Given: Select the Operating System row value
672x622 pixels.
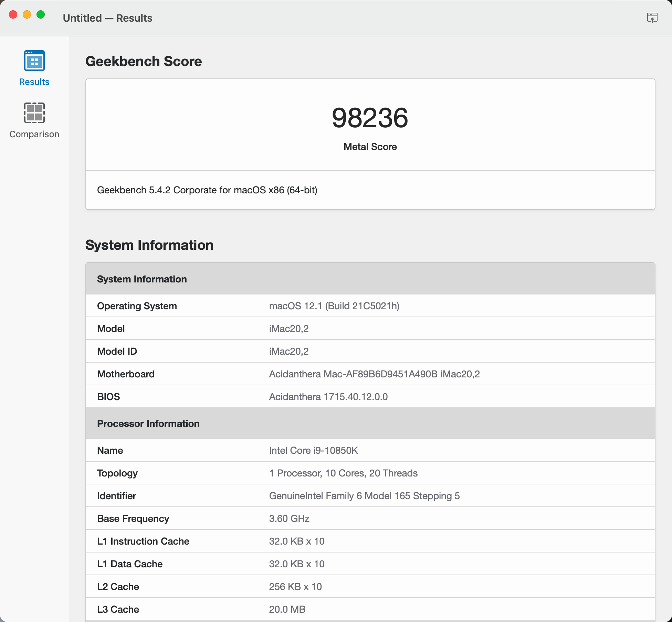Looking at the screenshot, I should tap(334, 306).
